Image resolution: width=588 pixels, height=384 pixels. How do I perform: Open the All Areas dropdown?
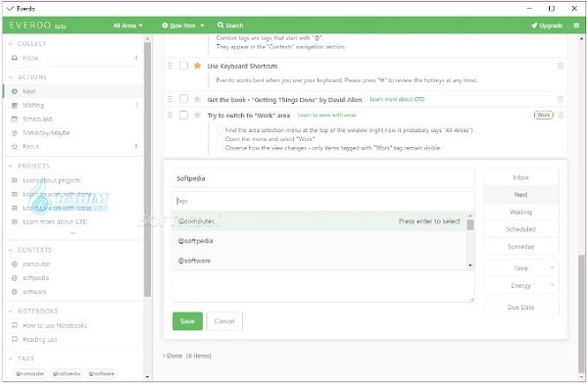pyautogui.click(x=127, y=25)
